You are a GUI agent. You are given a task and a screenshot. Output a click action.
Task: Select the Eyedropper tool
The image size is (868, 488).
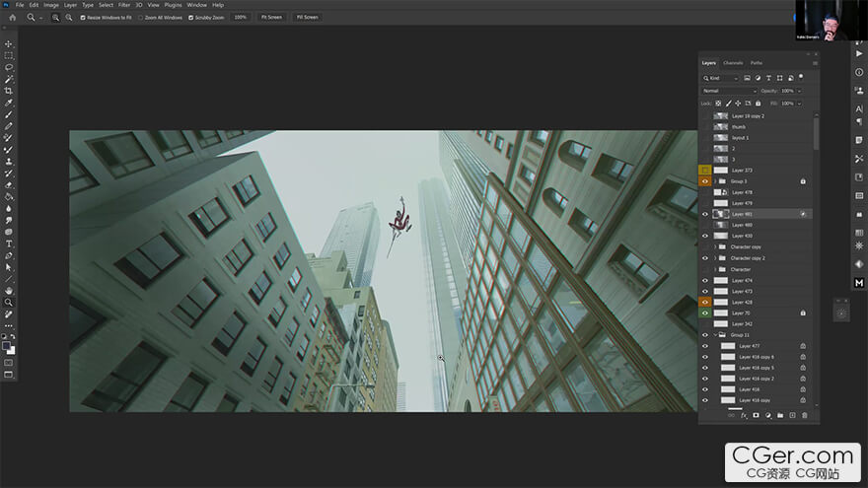pyautogui.click(x=8, y=103)
